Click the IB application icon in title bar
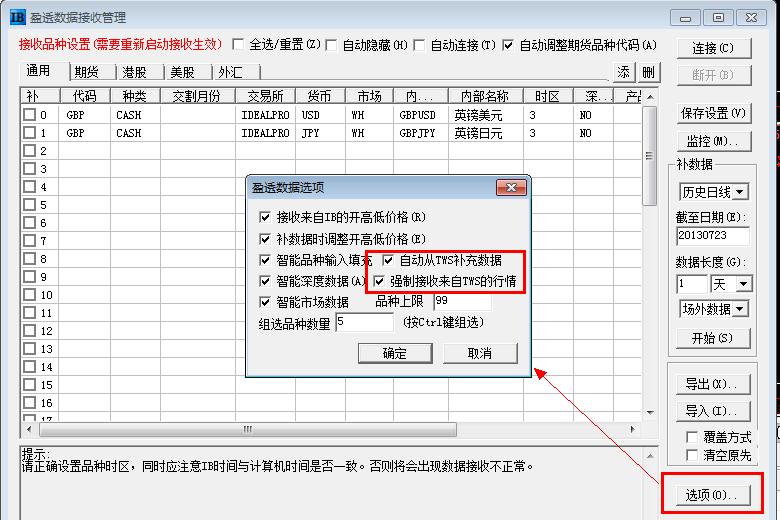The width and height of the screenshot is (780, 520). pyautogui.click(x=17, y=17)
